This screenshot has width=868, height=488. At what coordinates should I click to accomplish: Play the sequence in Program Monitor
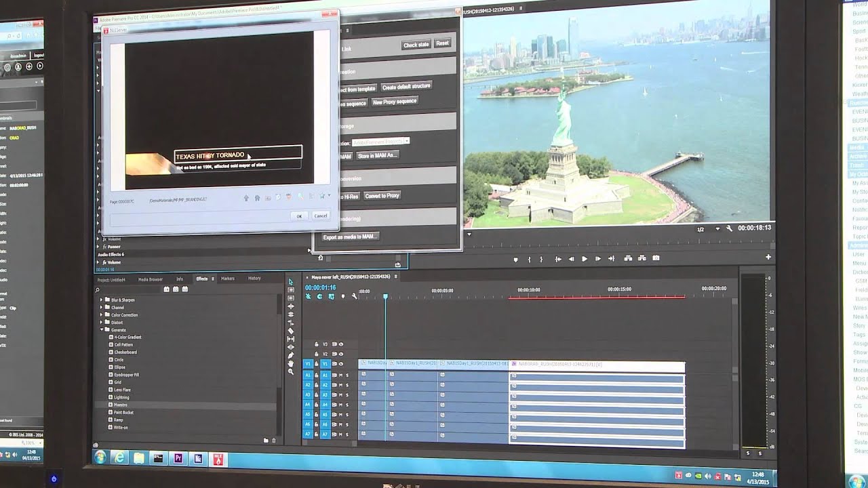(x=585, y=258)
